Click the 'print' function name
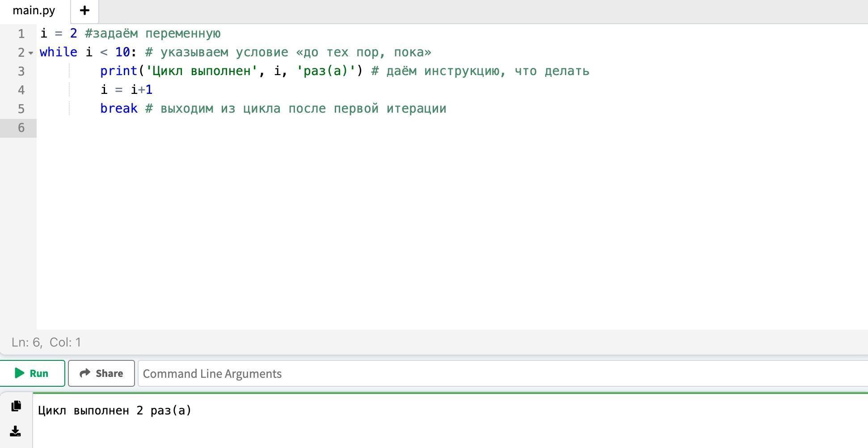Viewport: 868px width, 448px height. click(x=118, y=71)
